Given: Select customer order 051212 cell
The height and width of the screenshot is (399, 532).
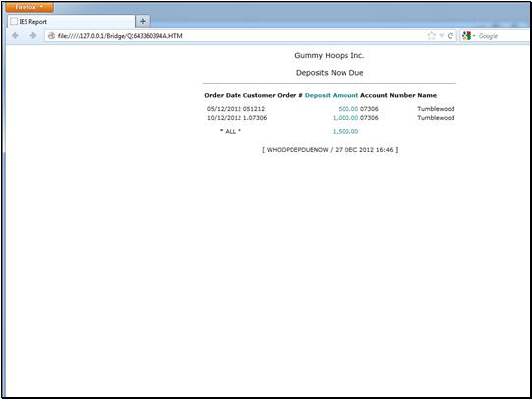Looking at the screenshot, I should tap(254, 109).
